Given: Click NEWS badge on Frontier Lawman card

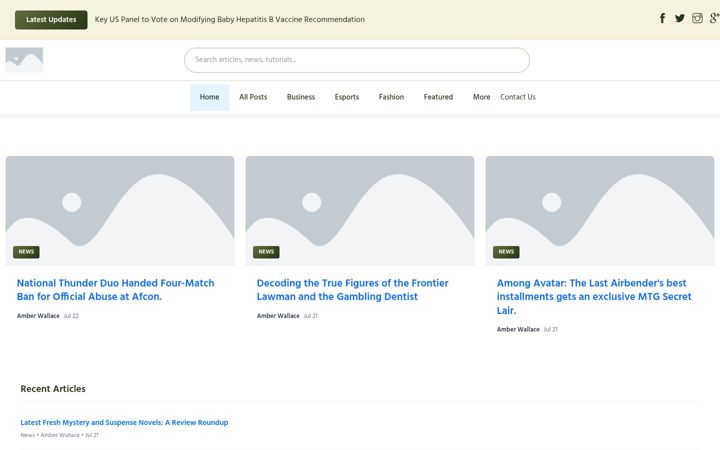Looking at the screenshot, I should [x=266, y=252].
